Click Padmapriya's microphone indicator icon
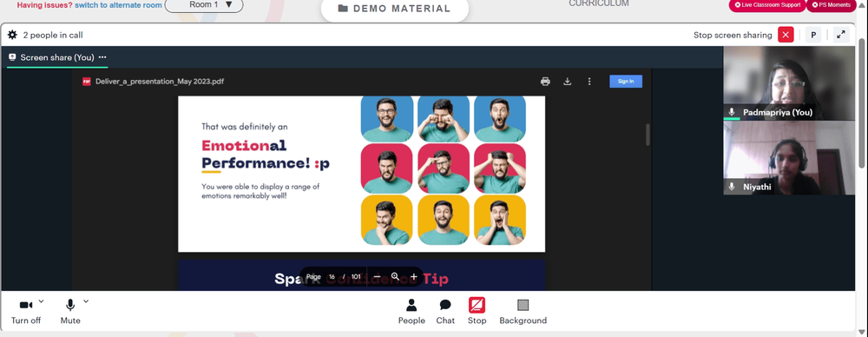This screenshot has height=337, width=868. 732,112
